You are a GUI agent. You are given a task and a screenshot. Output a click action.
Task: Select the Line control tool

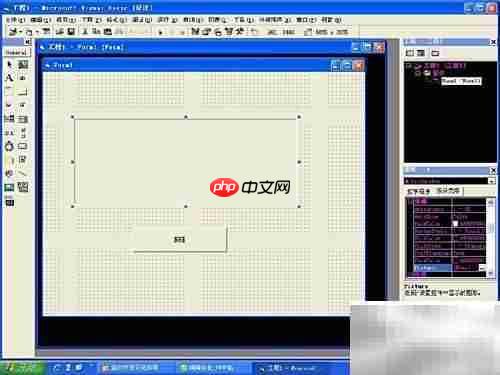[x=23, y=173]
